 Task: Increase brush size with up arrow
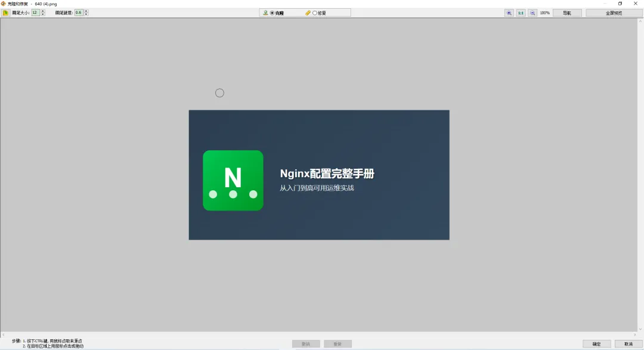coord(43,11)
